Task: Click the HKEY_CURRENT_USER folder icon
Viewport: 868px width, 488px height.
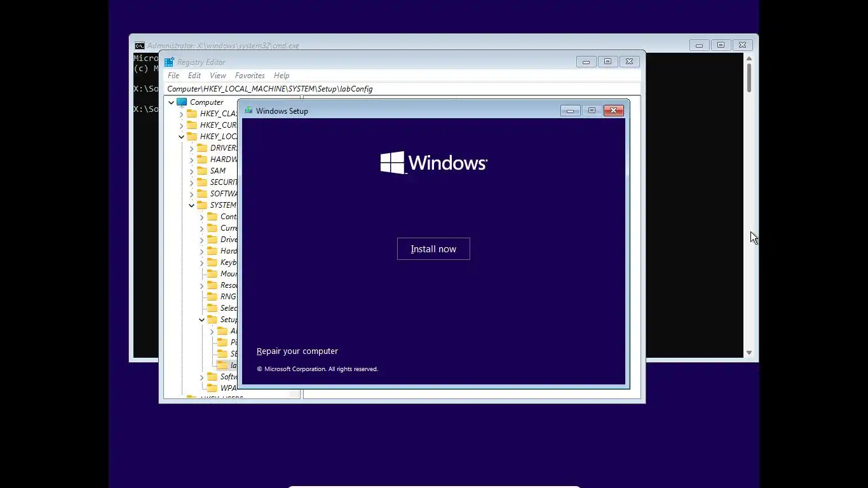Action: (x=192, y=125)
